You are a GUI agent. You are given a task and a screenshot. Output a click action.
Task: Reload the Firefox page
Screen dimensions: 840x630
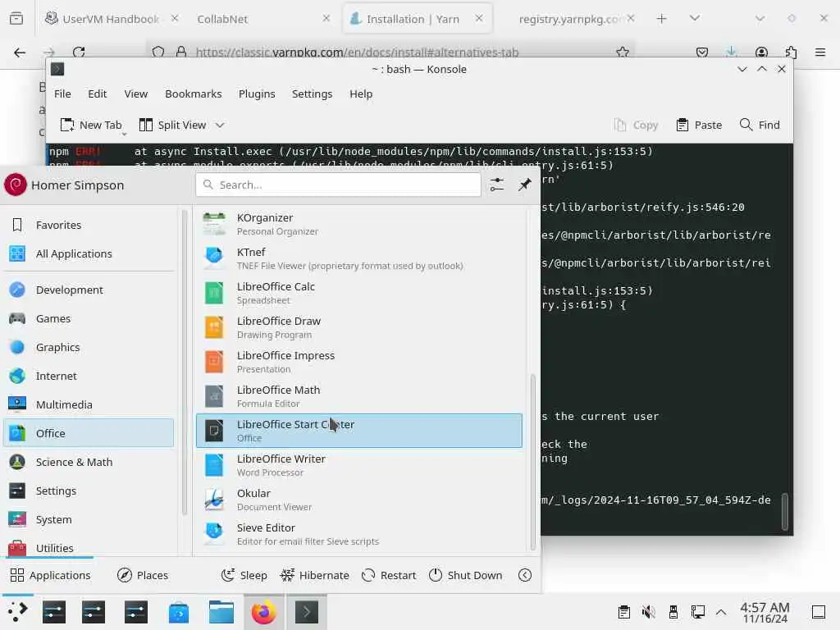79,52
